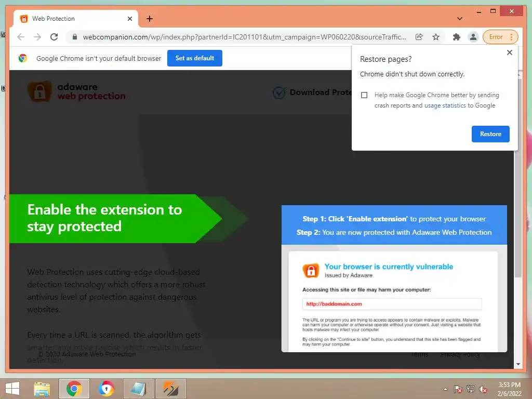Expand the tab search chevron
The image size is (532, 399).
point(460,19)
